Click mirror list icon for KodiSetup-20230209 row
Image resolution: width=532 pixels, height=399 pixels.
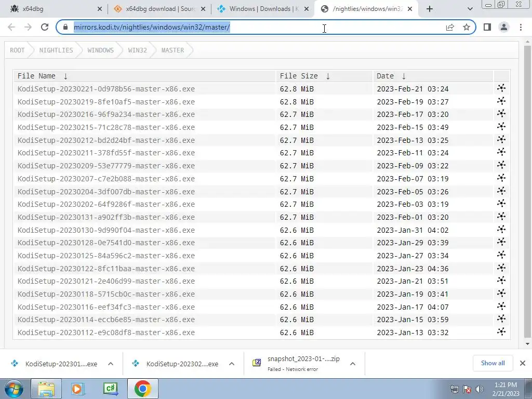501,165
